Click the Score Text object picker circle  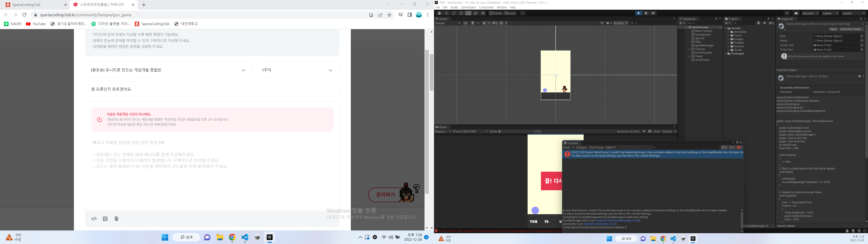tap(862, 45)
